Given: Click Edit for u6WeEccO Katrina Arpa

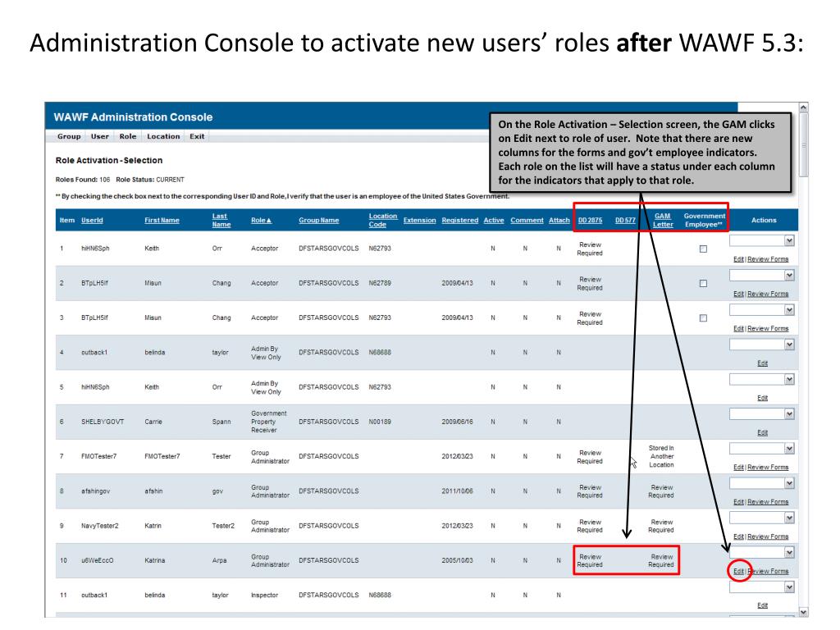Looking at the screenshot, I should tap(738, 571).
